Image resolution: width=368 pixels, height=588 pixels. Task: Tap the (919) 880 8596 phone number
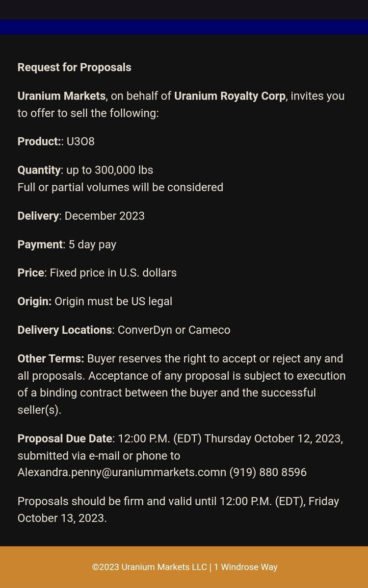click(x=268, y=472)
